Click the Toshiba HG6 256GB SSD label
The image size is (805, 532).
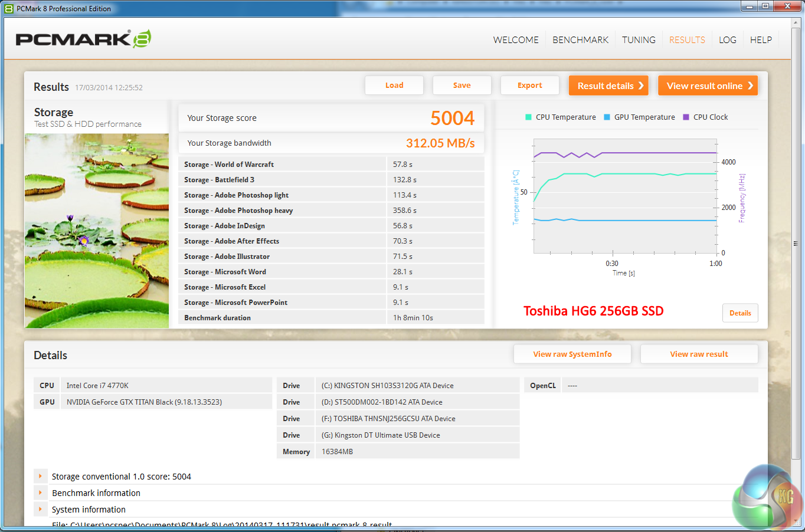[x=593, y=311]
